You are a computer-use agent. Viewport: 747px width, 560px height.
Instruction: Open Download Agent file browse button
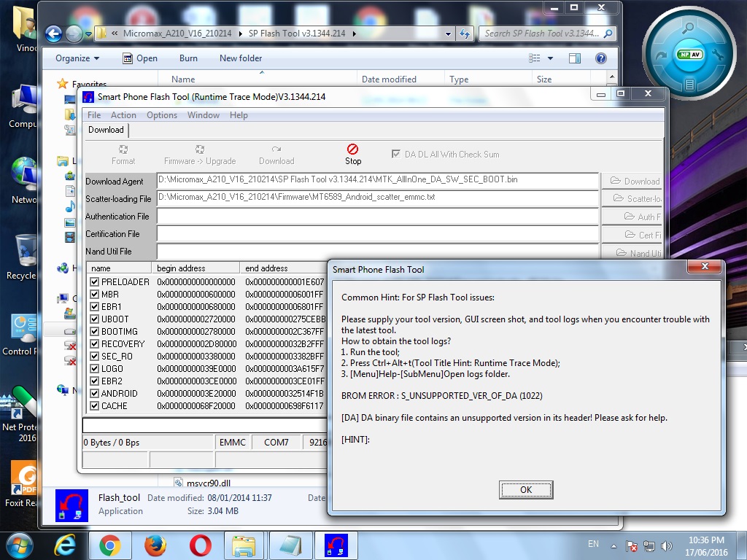[x=632, y=181]
